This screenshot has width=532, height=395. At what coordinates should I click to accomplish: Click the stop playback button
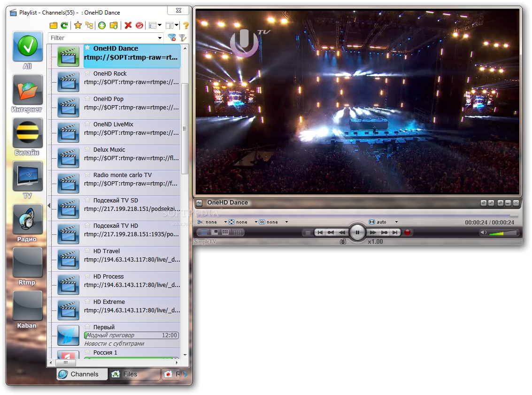[308, 232]
